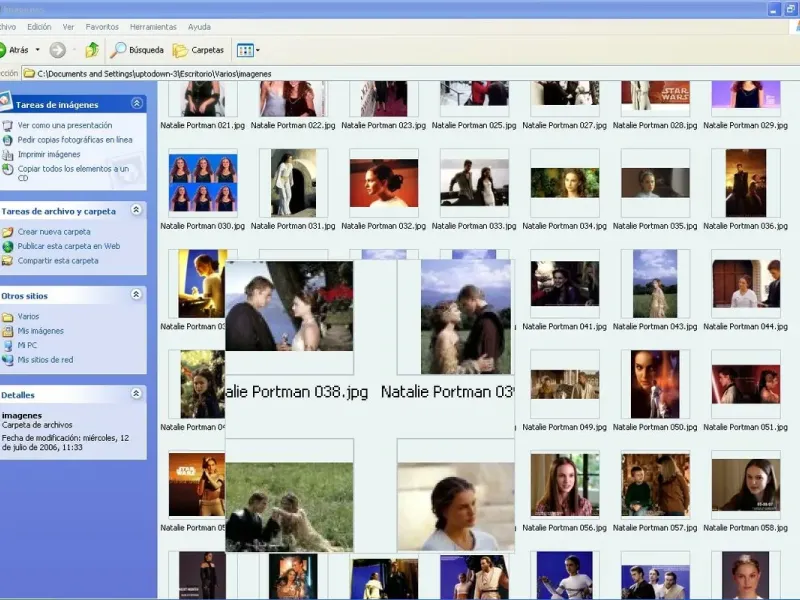Open the Herramientas menu
The image size is (800, 600).
click(153, 27)
